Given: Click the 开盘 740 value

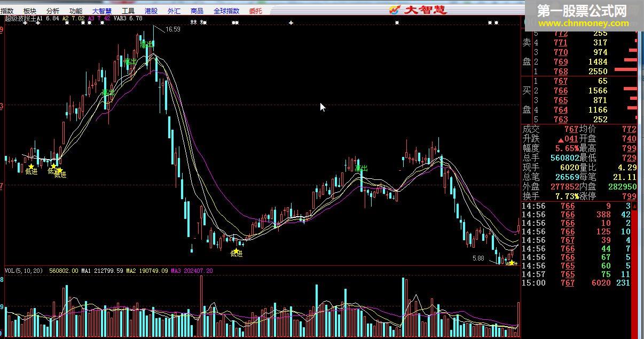Looking at the screenshot, I should tap(629, 139).
